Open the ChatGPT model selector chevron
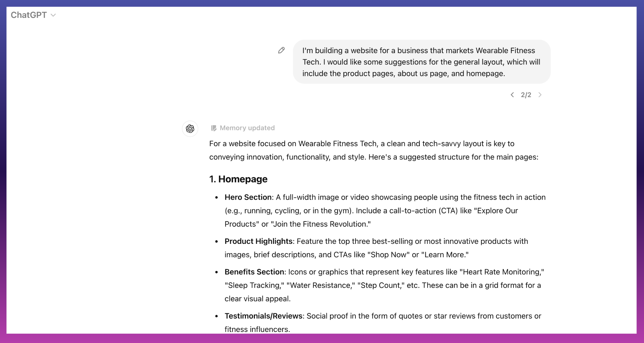644x343 pixels. (53, 15)
